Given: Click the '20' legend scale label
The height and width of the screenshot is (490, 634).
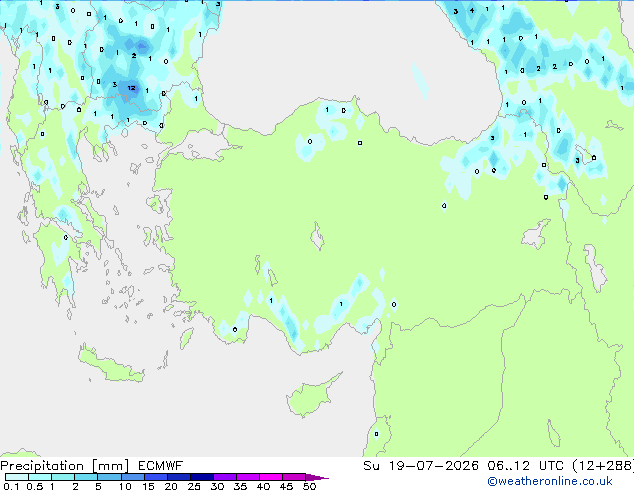Looking at the screenshot, I should click(171, 486).
